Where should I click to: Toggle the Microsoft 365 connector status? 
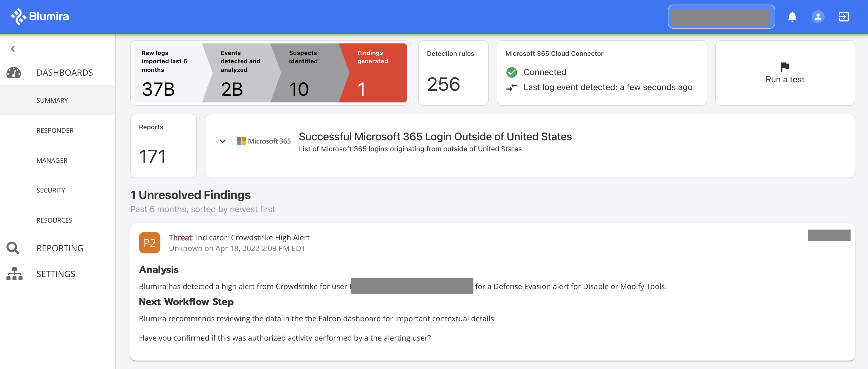[x=512, y=71]
